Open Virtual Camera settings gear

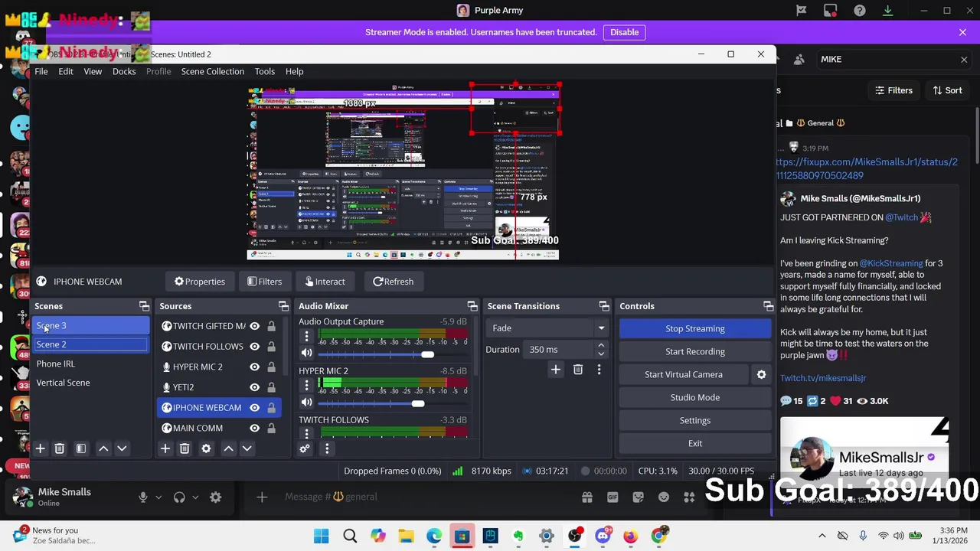[761, 374]
